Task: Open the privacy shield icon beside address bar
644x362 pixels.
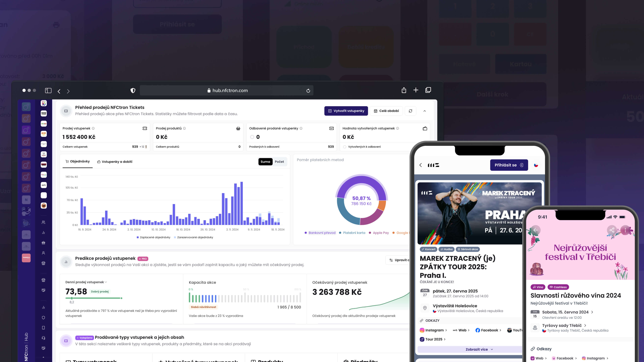Action: pyautogui.click(x=133, y=90)
